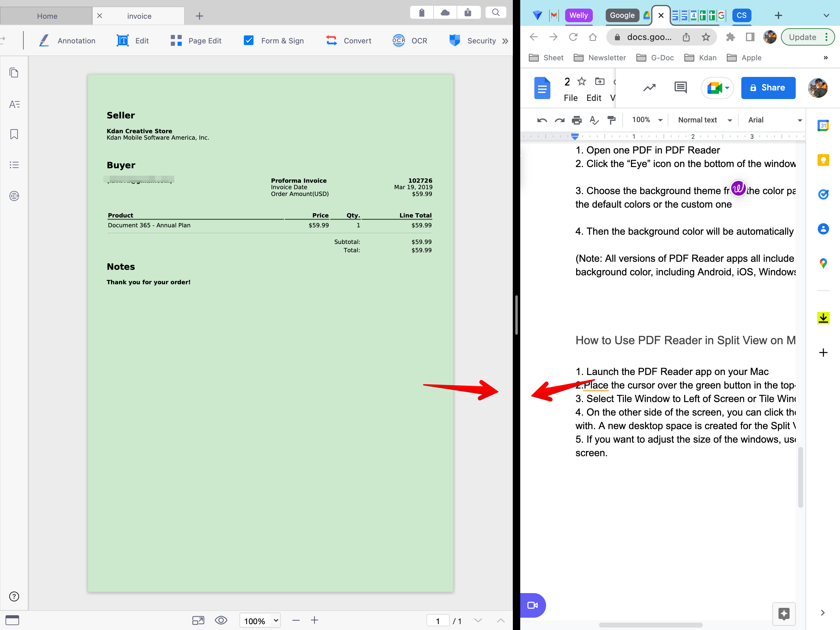The width and height of the screenshot is (840, 630).
Task: Open the outline list panel icon
Action: (14, 165)
